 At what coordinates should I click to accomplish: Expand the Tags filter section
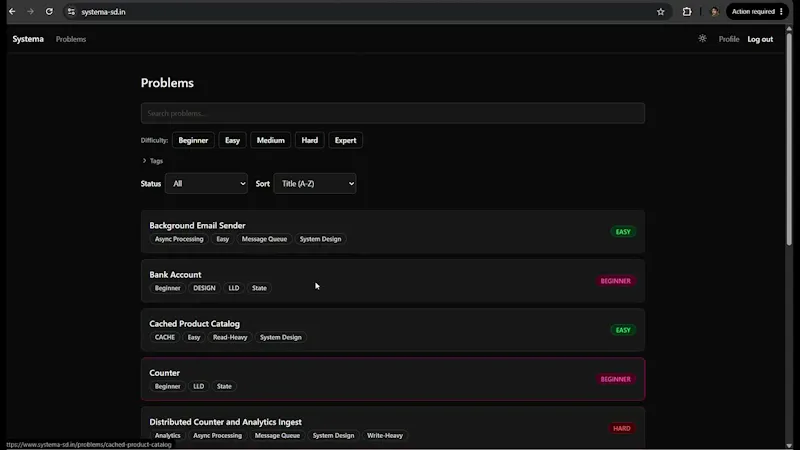153,161
